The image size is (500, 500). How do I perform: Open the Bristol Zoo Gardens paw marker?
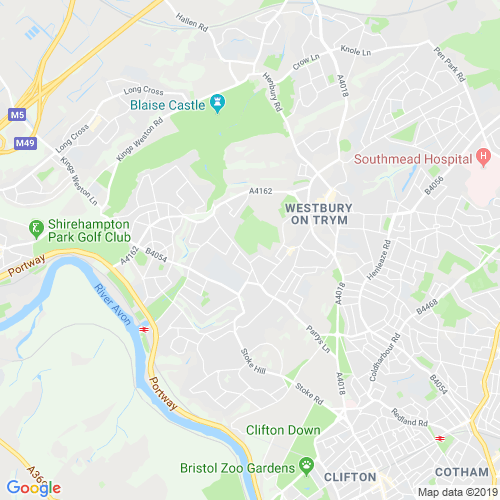(307, 466)
